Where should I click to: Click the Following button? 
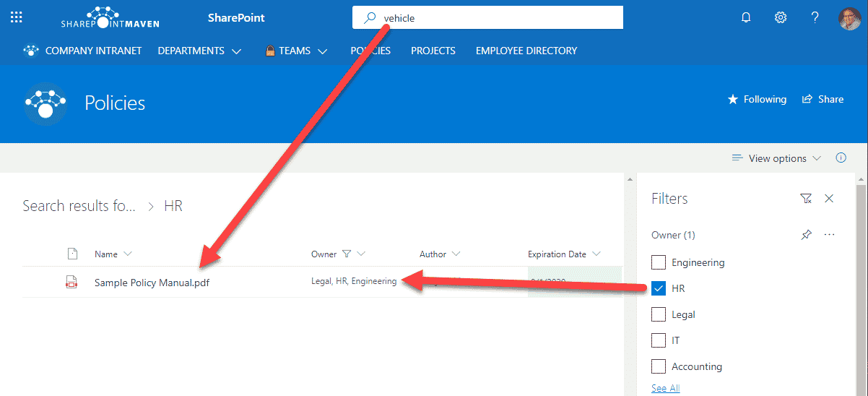tap(757, 99)
